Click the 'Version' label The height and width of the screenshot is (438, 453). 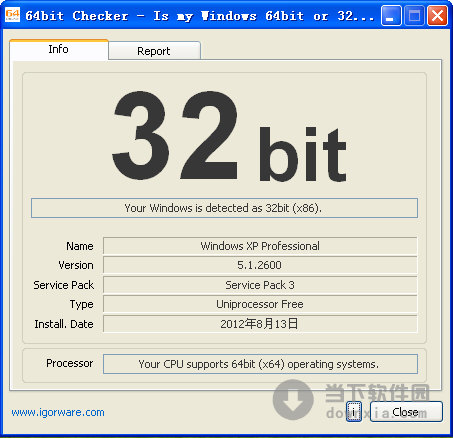pos(76,265)
